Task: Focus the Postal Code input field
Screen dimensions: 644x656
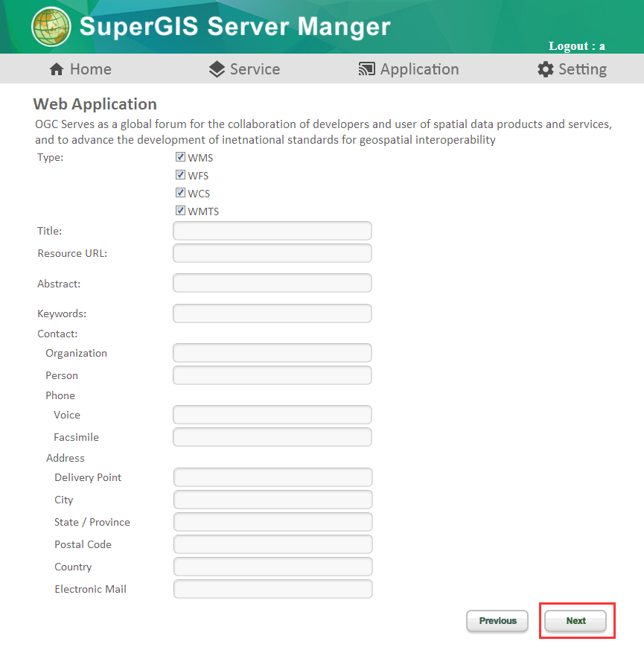Action: (x=272, y=544)
